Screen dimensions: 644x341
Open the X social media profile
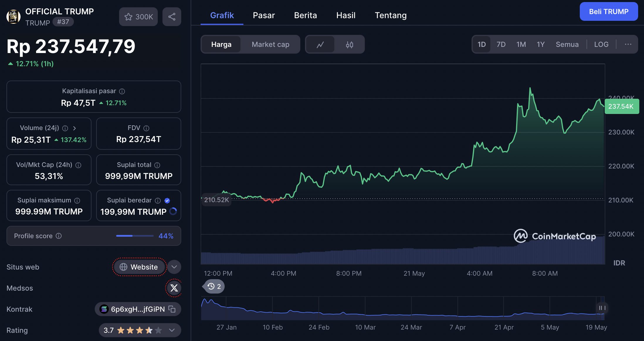coord(174,288)
